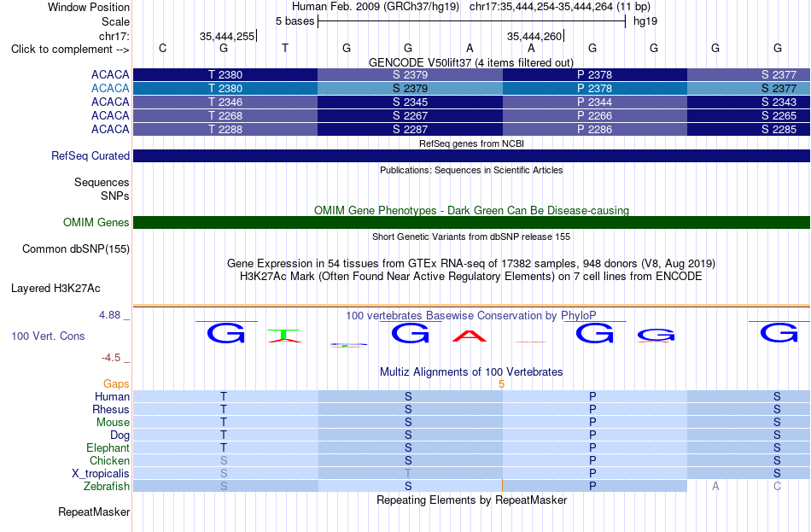Click orange gap count 5
Screen dimensions: 811x532
pos(501,384)
